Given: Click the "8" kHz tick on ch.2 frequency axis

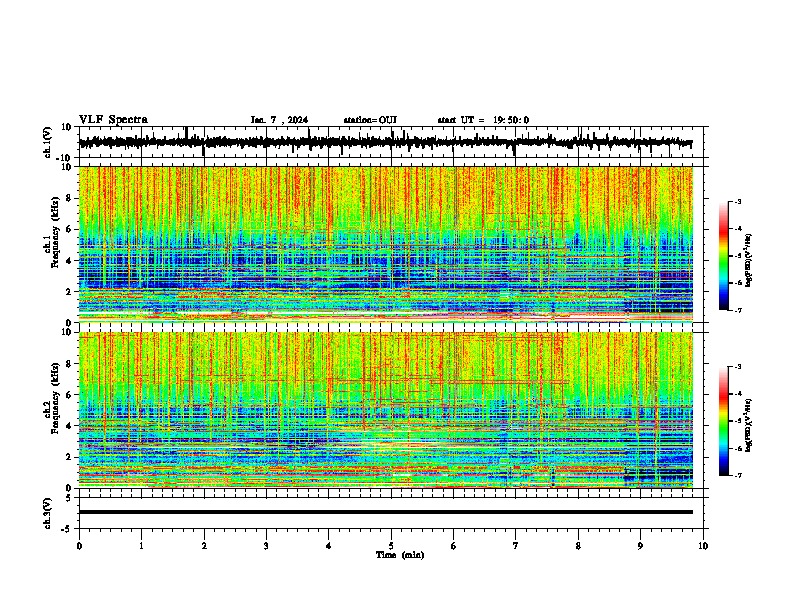Looking at the screenshot, I should [70, 364].
